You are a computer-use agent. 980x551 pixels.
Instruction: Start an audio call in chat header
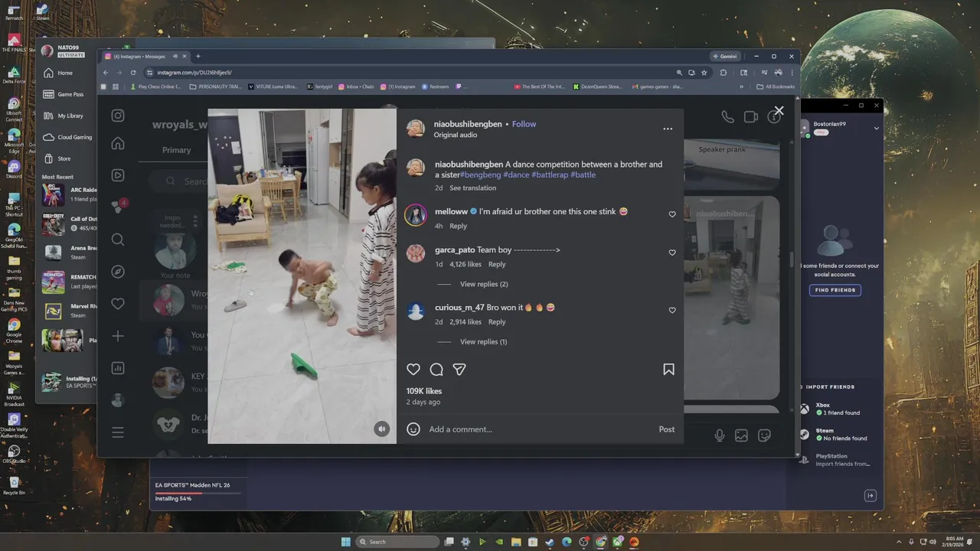point(727,116)
